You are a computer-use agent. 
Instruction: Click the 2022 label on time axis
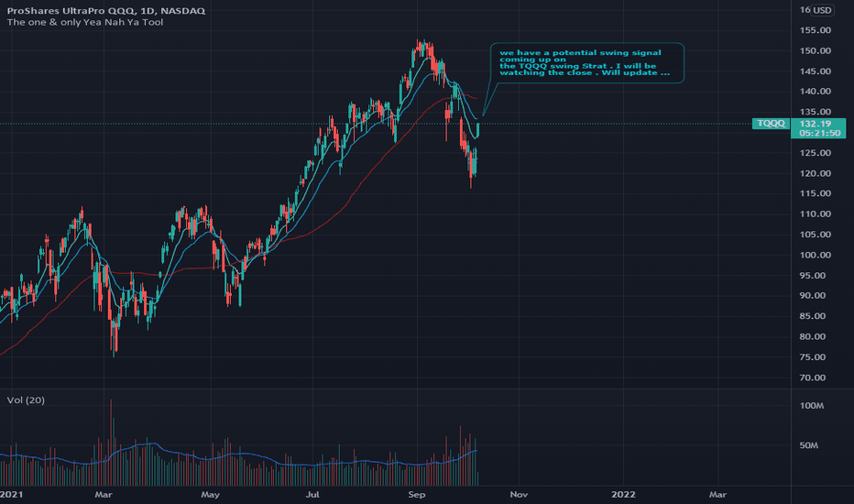(623, 494)
